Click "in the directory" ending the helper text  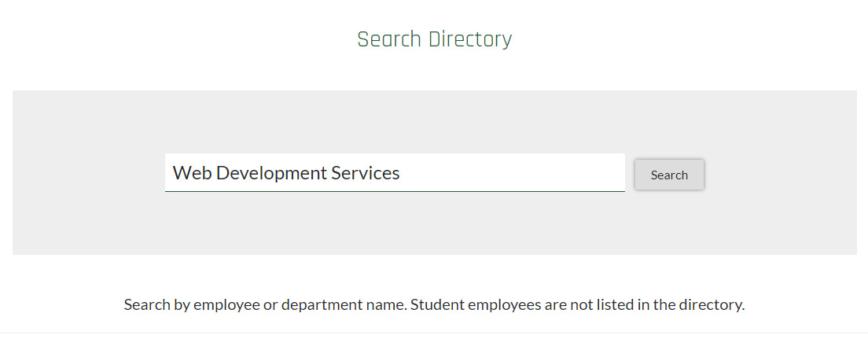(x=692, y=304)
